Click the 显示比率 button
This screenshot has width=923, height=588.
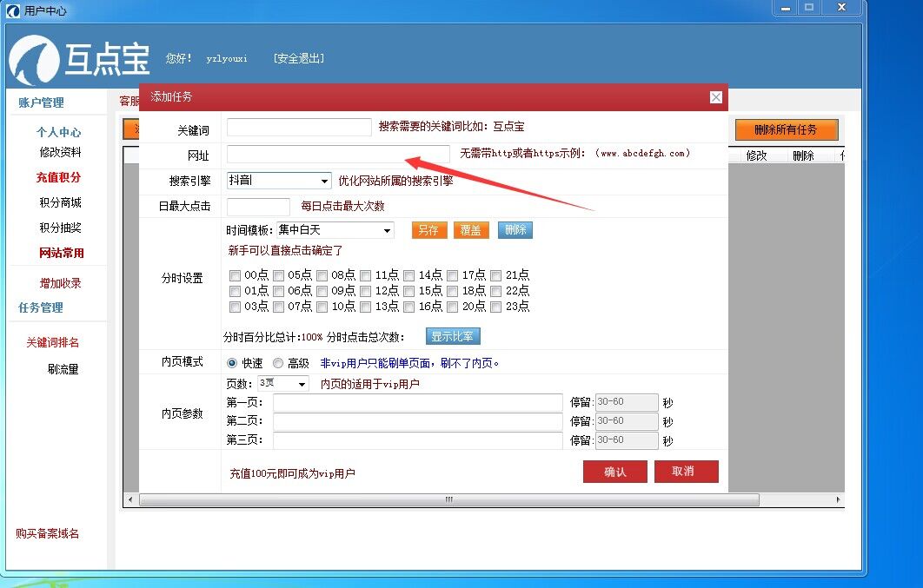click(x=453, y=336)
